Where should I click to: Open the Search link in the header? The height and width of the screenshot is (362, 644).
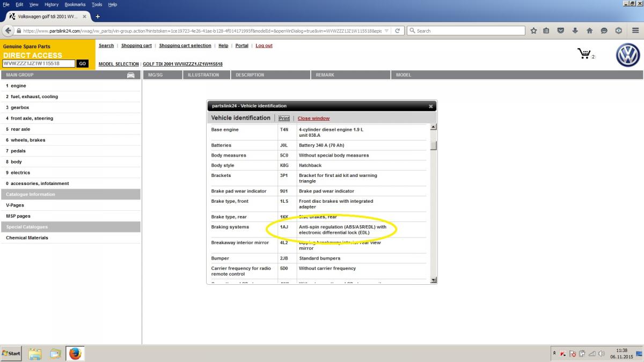point(106,46)
